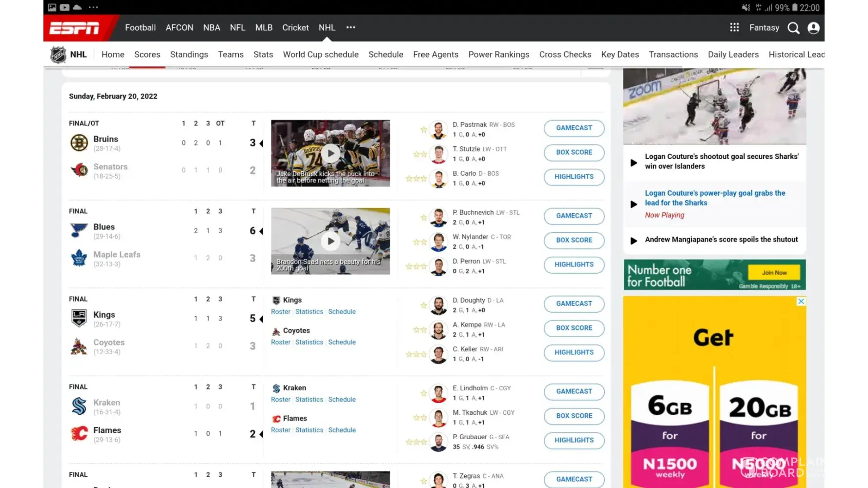Play the Jake DeBrusk goal video
The height and width of the screenshot is (488, 868).
(x=331, y=153)
